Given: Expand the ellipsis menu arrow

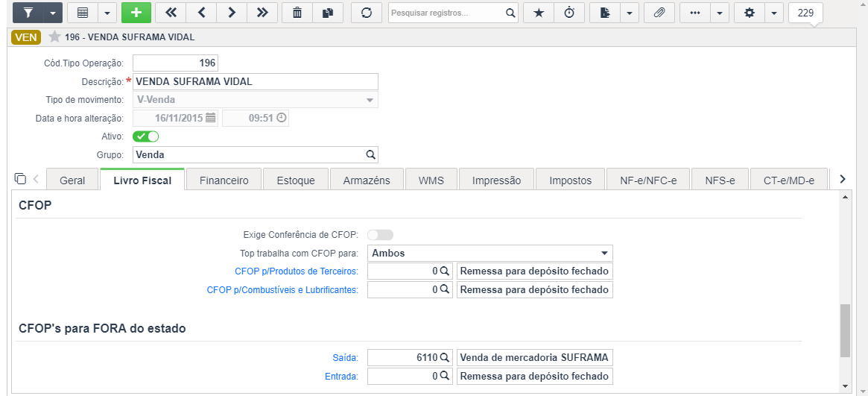Looking at the screenshot, I should 720,13.
